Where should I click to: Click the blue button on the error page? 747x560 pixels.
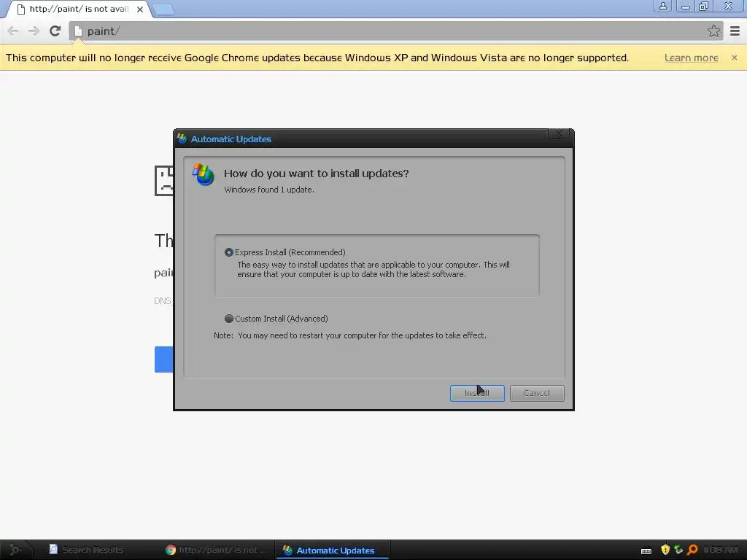coord(164,359)
